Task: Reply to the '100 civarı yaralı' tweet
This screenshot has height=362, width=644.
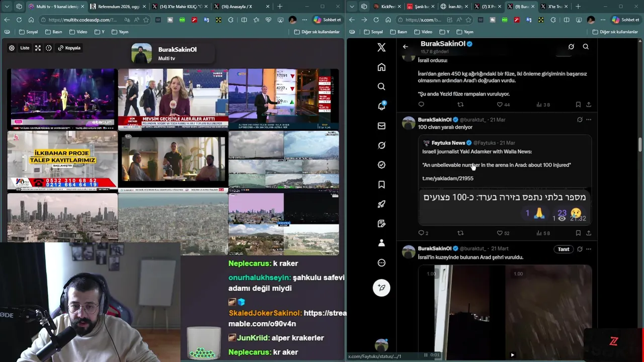Action: (x=423, y=233)
